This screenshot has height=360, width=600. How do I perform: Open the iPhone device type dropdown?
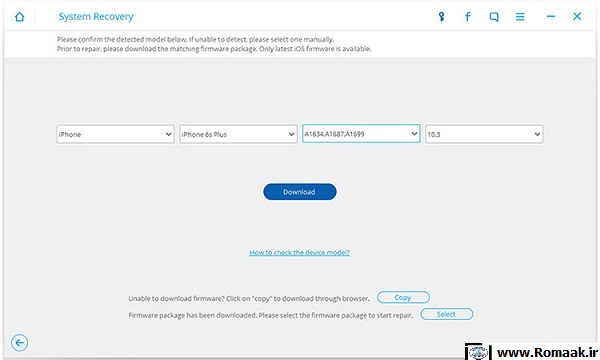point(115,134)
